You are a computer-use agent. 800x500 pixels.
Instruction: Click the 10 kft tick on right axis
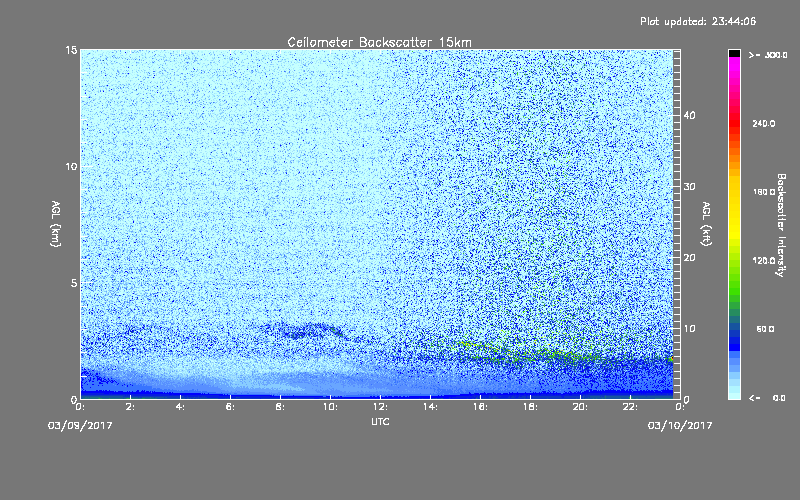point(689,329)
